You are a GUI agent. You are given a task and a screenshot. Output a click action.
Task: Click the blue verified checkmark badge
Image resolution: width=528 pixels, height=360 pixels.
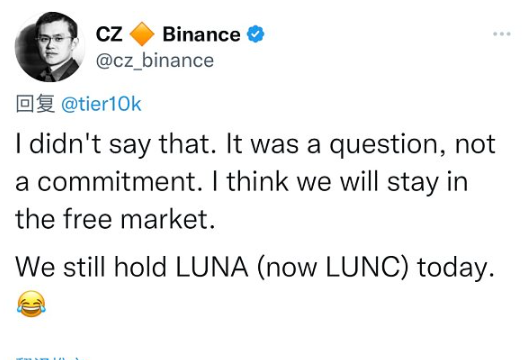click(x=256, y=34)
